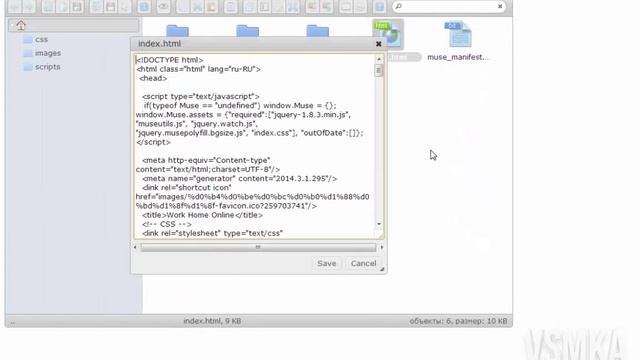The height and width of the screenshot is (360, 640).
Task: Click the editor vertical scrollbar thumb
Action: (x=379, y=71)
